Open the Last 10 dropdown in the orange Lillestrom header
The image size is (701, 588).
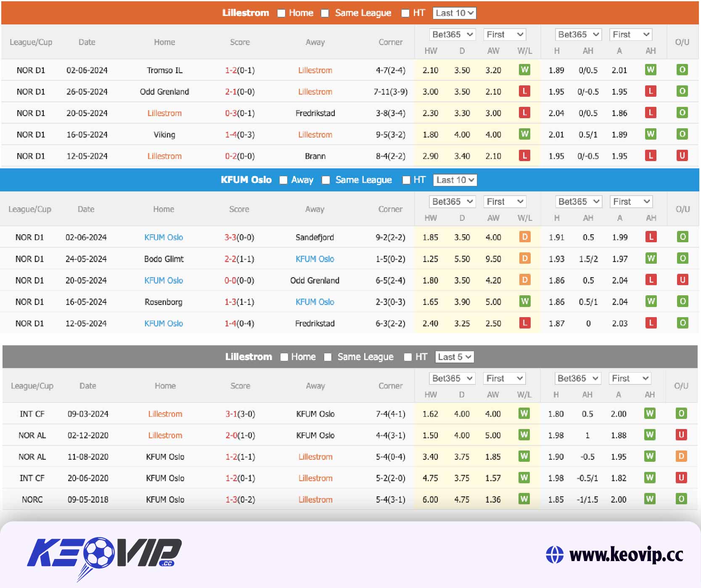[454, 13]
